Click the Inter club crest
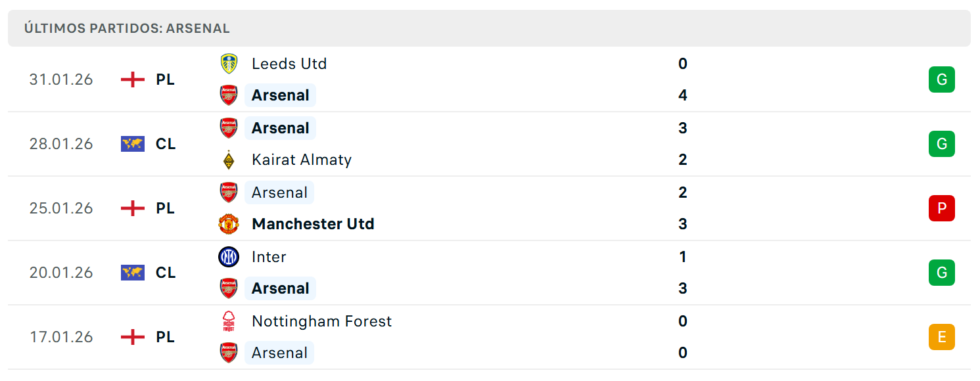Viewport: 980px width, 381px height. click(229, 257)
